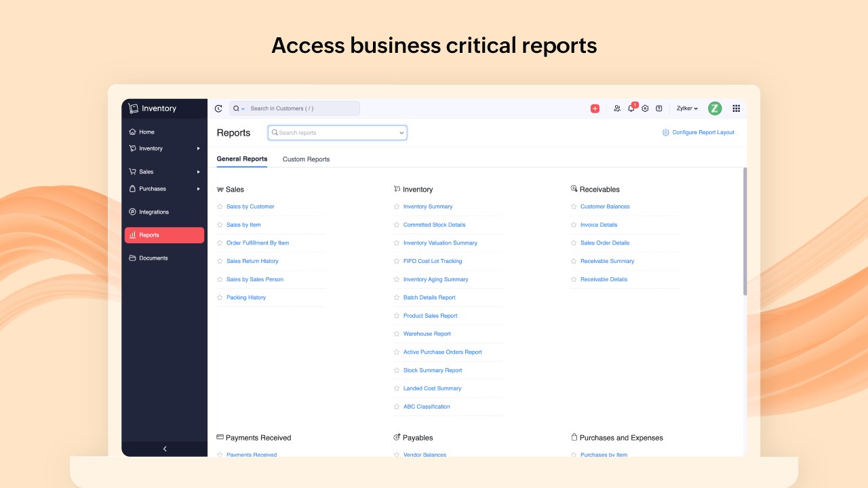The image size is (868, 488).
Task: Click the reports page vertical scrollbar
Action: (745, 232)
